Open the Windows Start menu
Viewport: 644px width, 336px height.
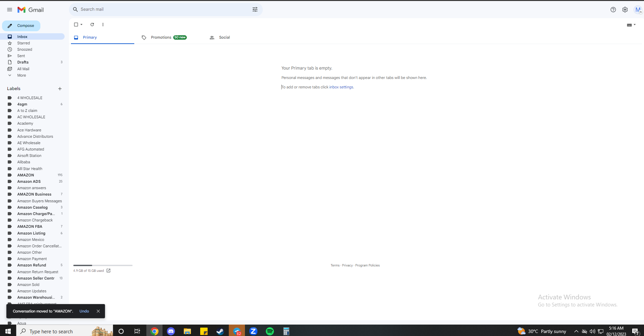[8, 331]
